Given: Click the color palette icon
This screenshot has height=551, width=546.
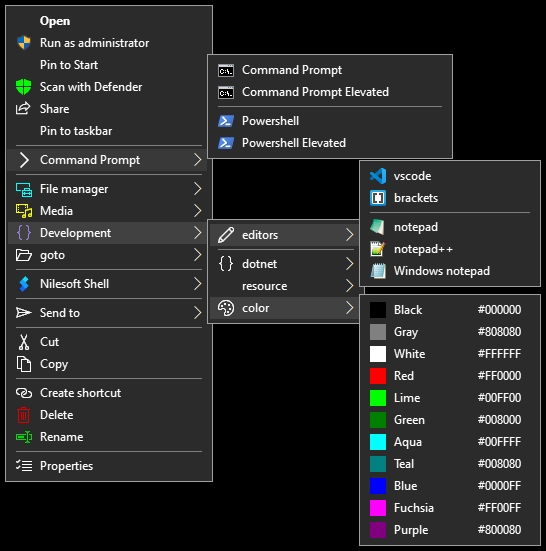Looking at the screenshot, I should 226,308.
